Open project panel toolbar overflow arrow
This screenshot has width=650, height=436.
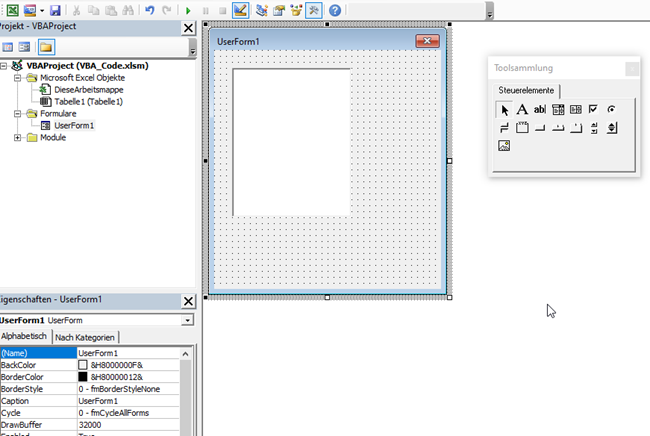pyautogui.click(x=192, y=47)
